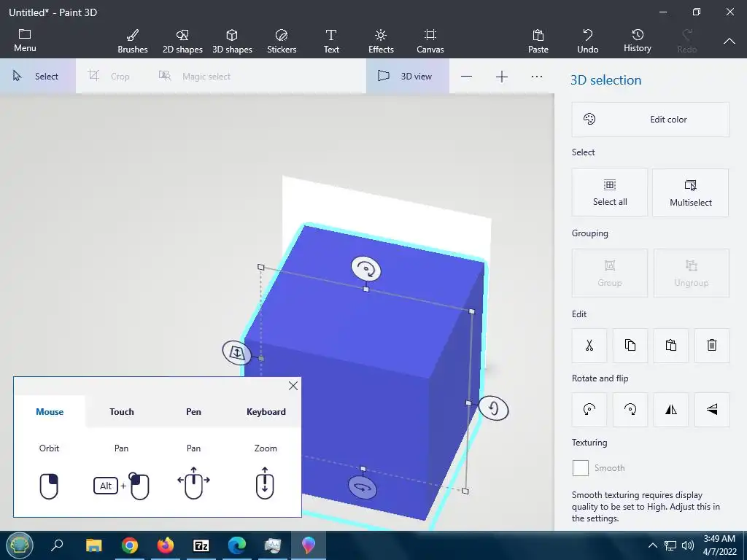747x560 pixels.
Task: Open Microsoft Edge from taskbar
Action: pos(237,545)
